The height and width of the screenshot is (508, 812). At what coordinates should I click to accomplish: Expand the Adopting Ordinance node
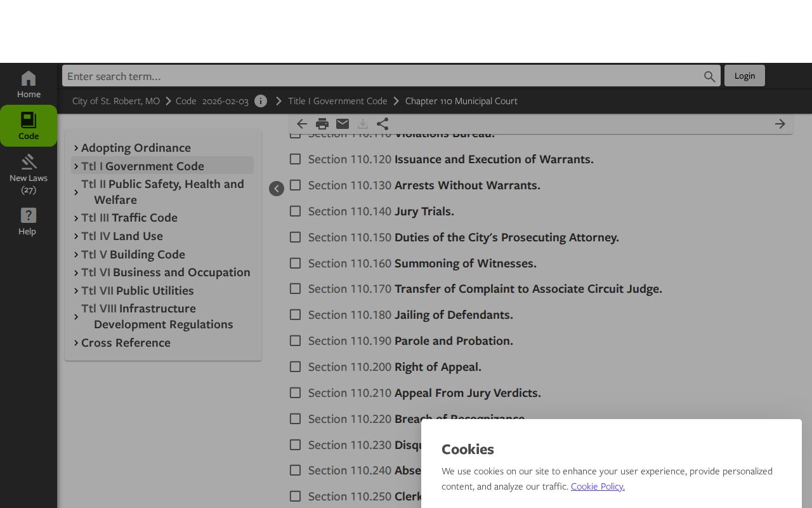[x=76, y=148]
